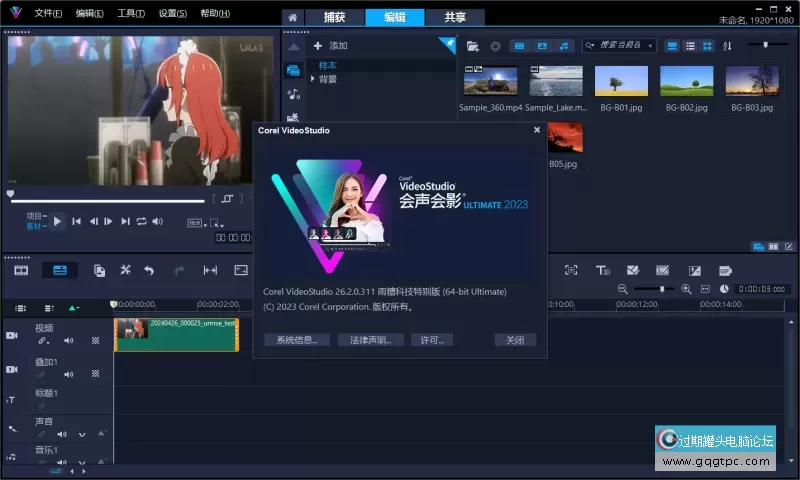
Task: Zoom in the timeline with magnifier plus
Action: point(686,289)
